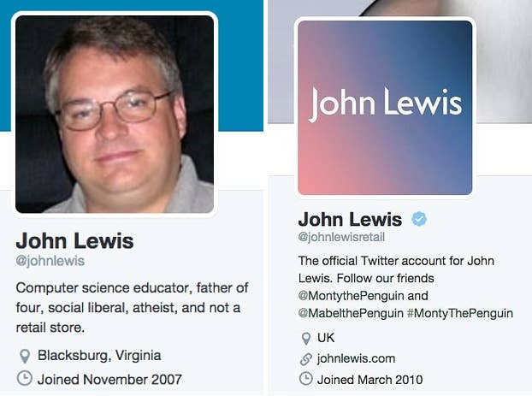Screen dimensions: 532x396
Task: Click the verified John Lewis profile name
Action: click(x=350, y=219)
